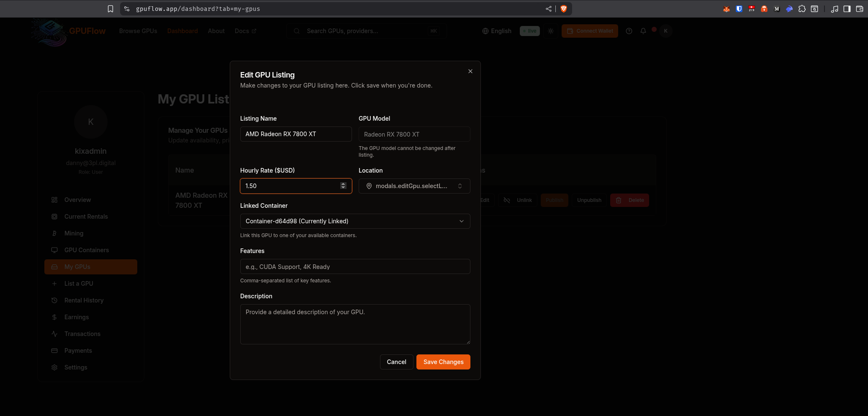The width and height of the screenshot is (868, 416).
Task: Click Save Changes button
Action: [x=443, y=362]
